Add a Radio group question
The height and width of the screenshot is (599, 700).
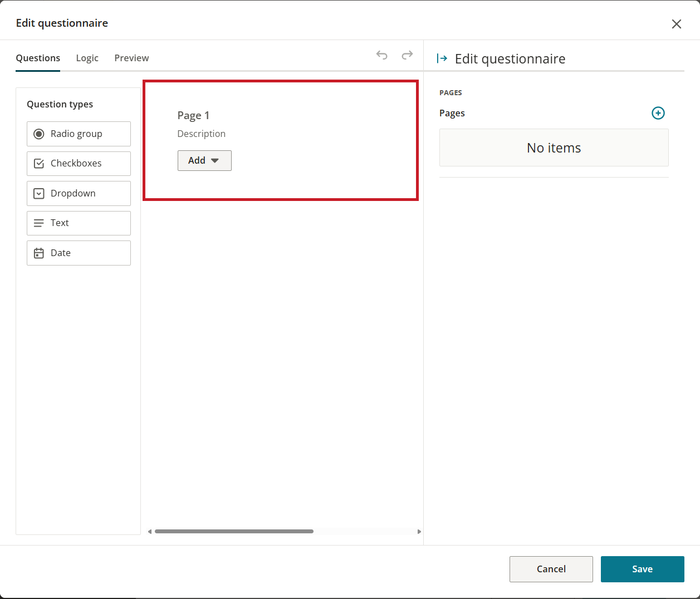[x=79, y=134]
